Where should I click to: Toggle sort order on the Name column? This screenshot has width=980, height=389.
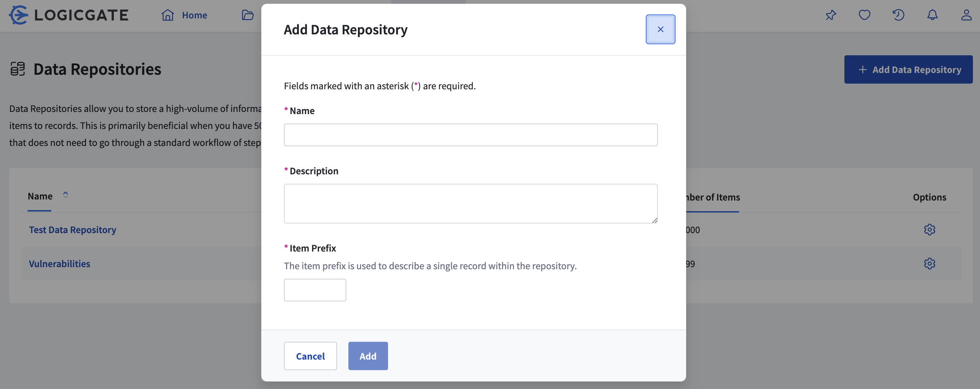pos(65,196)
